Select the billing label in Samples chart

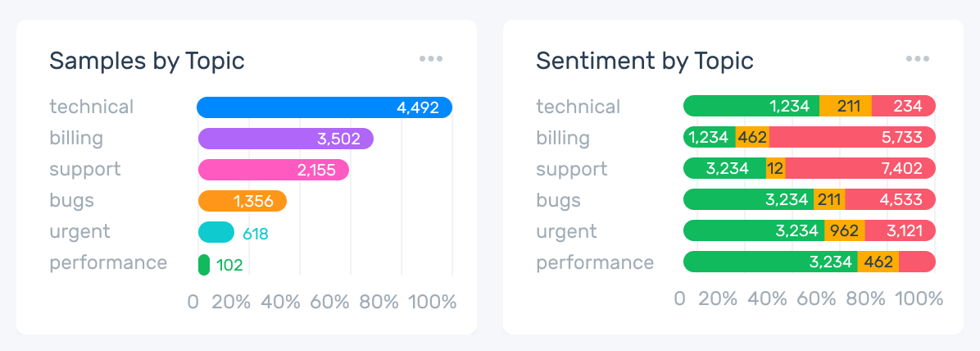pyautogui.click(x=76, y=138)
